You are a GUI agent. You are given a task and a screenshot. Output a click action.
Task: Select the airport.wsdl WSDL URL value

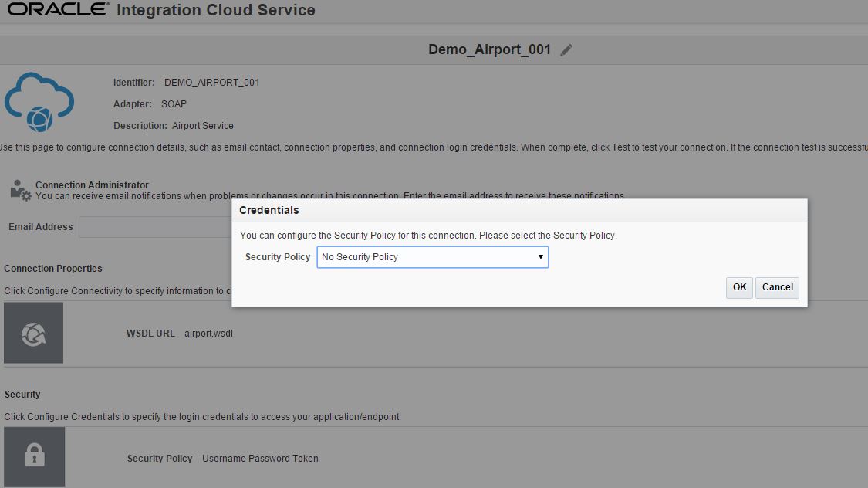tap(208, 334)
